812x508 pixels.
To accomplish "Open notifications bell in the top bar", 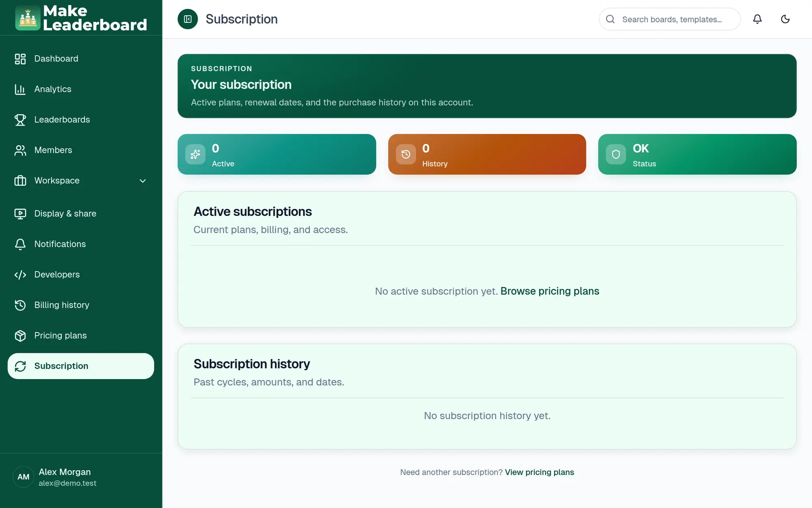I will click(757, 19).
